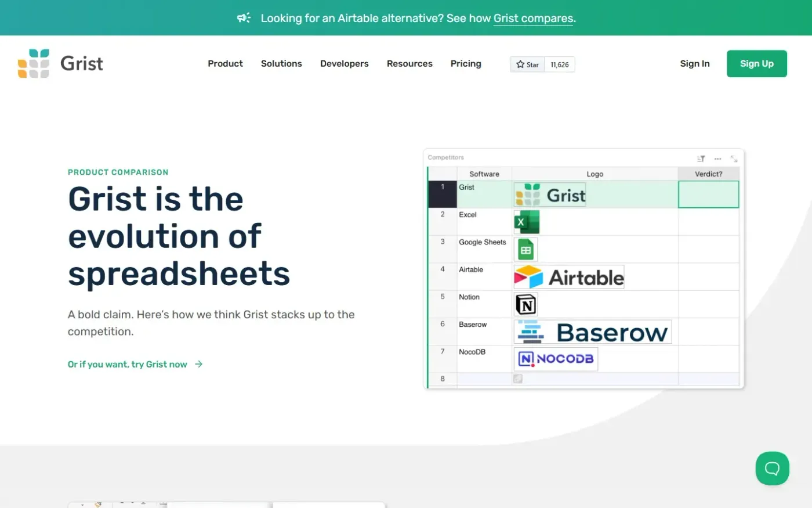Click the Airtable cell in Software column

pyautogui.click(x=484, y=276)
